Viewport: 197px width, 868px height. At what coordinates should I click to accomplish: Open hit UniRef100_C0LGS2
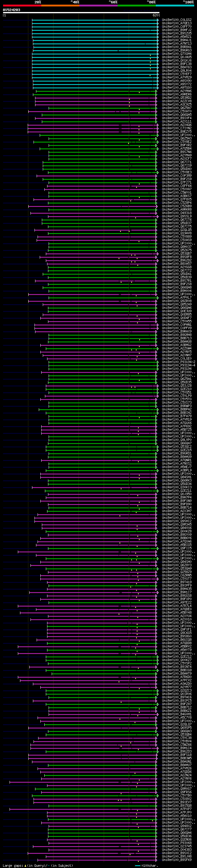177,20
